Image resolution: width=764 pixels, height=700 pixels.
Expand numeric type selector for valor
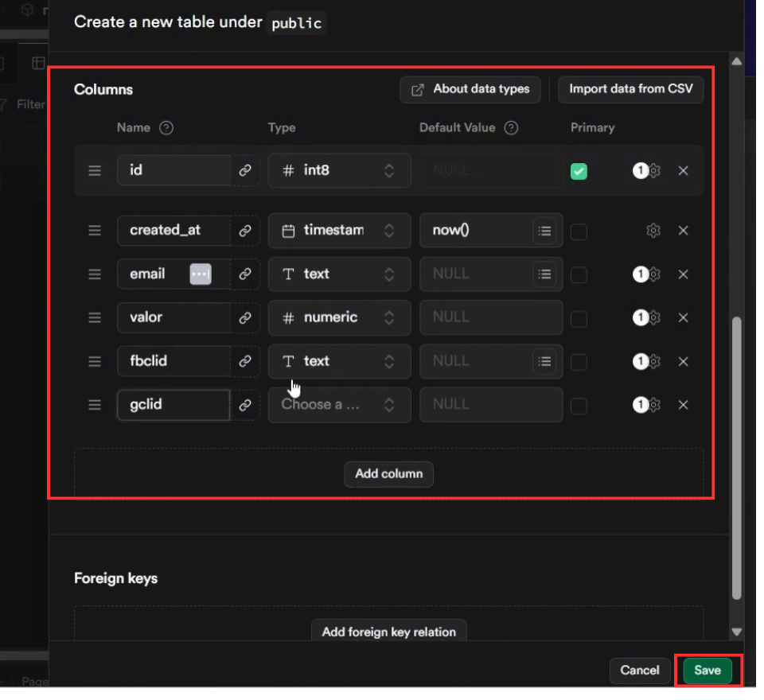click(339, 317)
